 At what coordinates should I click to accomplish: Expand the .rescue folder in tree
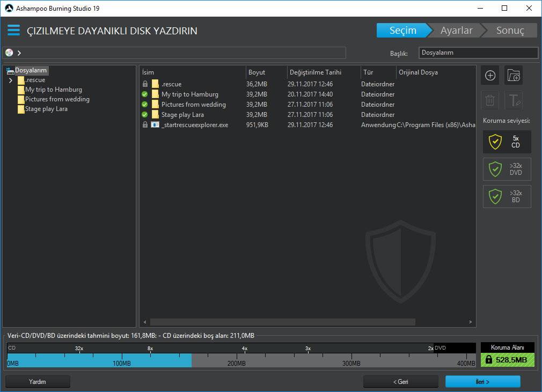click(x=11, y=80)
